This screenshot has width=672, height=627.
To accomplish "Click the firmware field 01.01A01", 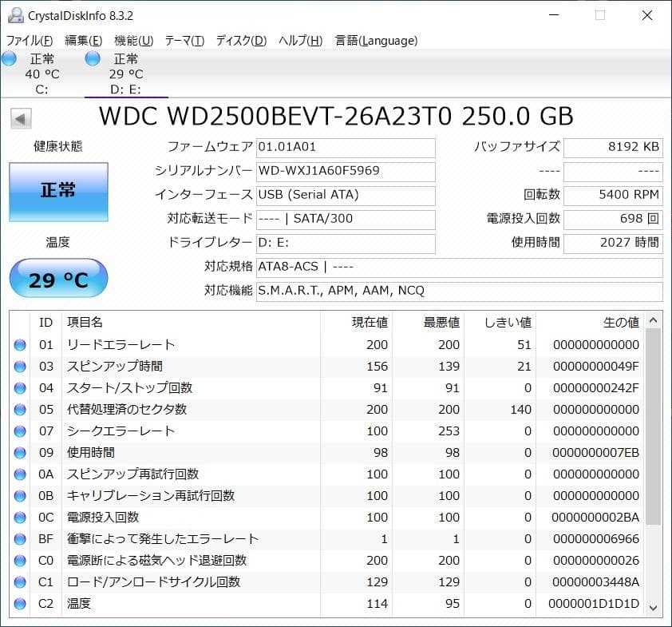I will 346,148.
